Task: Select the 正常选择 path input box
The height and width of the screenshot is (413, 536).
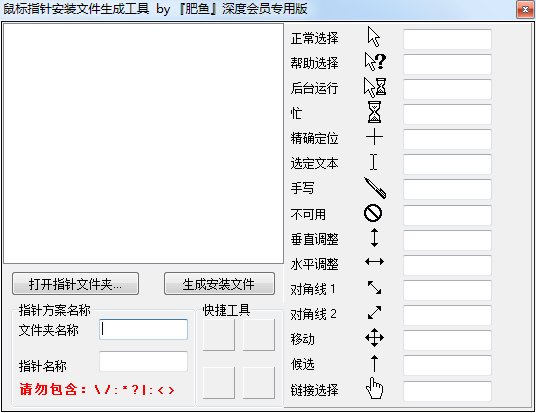Action: (447, 39)
